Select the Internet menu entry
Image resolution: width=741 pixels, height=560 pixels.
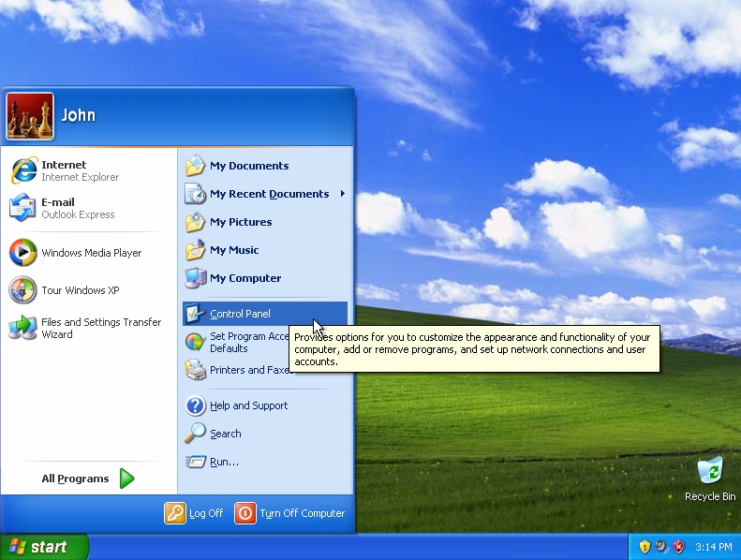(89, 170)
